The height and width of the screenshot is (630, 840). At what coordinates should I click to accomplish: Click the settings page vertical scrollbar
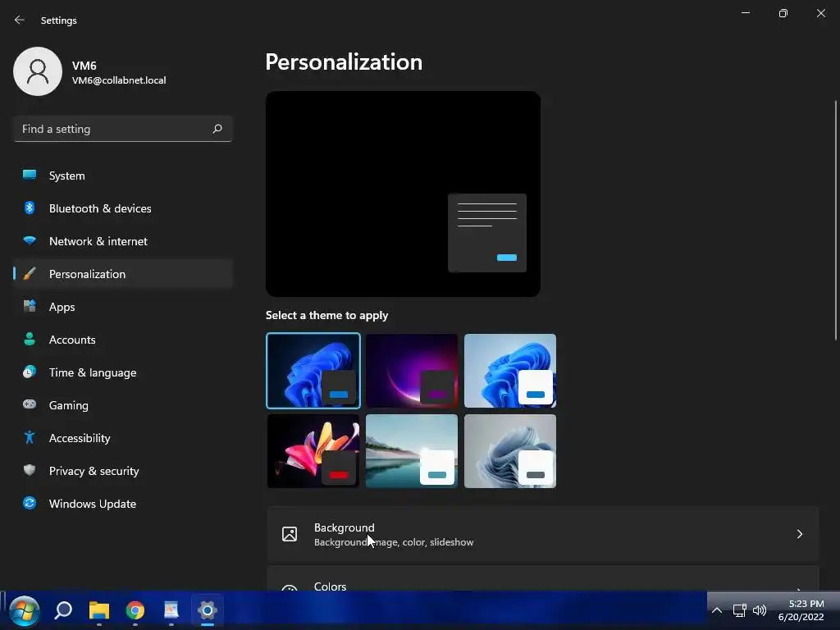pyautogui.click(x=836, y=220)
